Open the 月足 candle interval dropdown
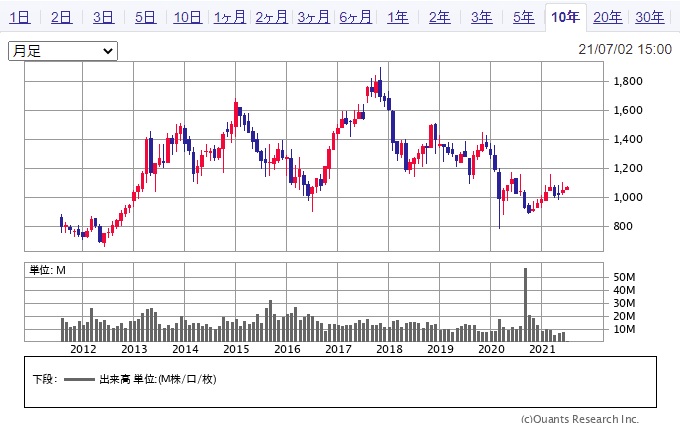Screen dimensions: 680x427 pyautogui.click(x=63, y=51)
